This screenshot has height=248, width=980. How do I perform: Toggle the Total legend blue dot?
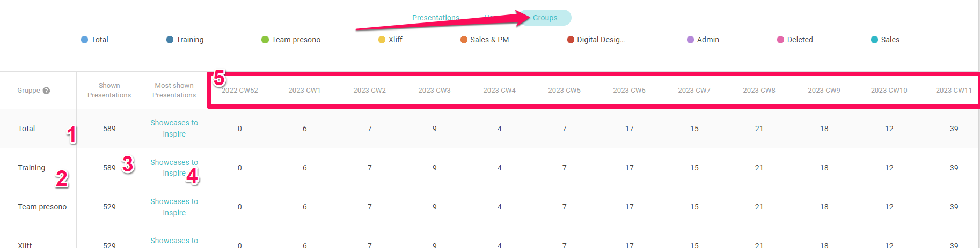coord(84,40)
